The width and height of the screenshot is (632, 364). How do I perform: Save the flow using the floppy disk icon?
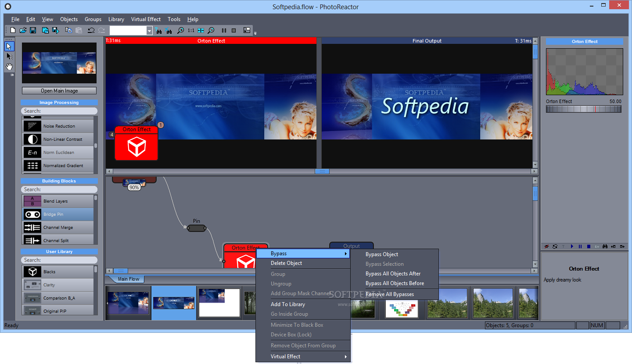tap(33, 30)
